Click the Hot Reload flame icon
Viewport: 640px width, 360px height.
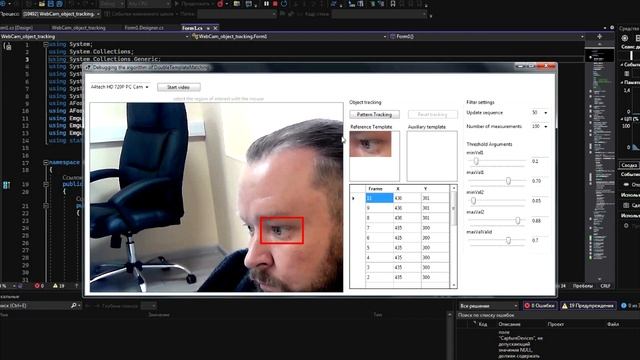[220, 4]
